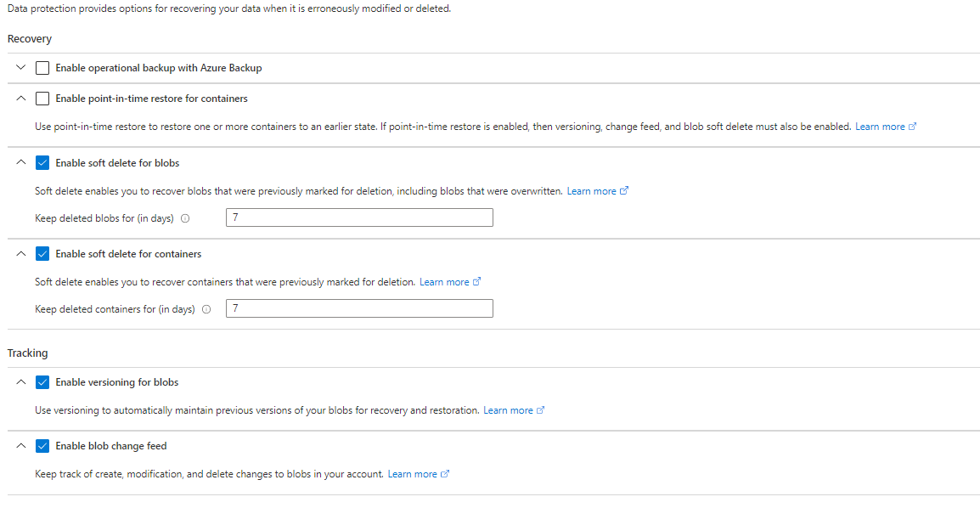
Task: Enable operational backup with Azure Backup
Action: pyautogui.click(x=42, y=67)
